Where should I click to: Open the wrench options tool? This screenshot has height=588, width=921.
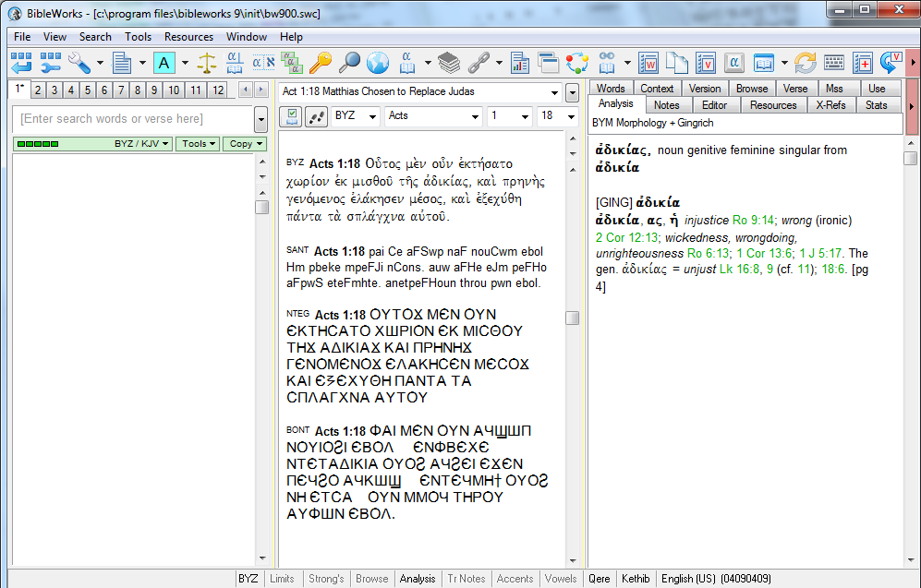click(79, 62)
